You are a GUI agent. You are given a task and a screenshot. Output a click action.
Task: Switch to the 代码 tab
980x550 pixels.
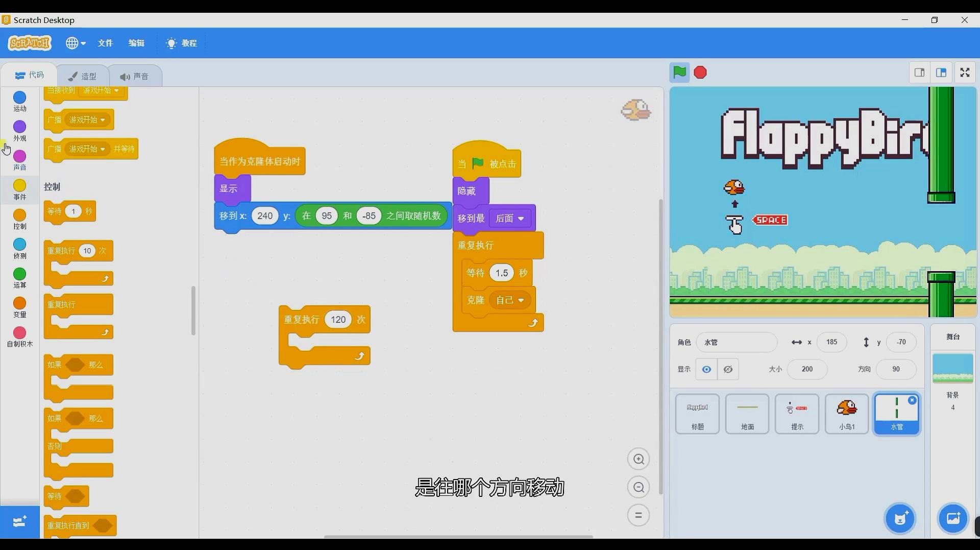(x=30, y=75)
